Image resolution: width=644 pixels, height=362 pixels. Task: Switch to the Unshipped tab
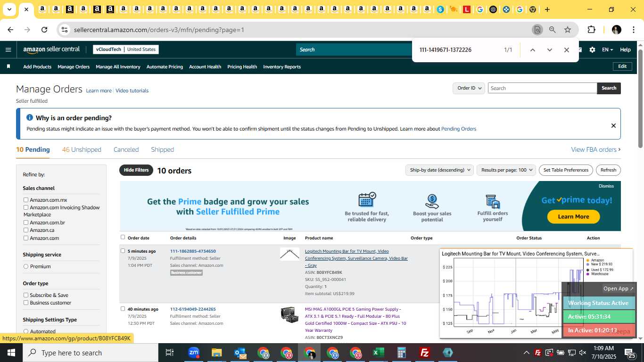[x=82, y=149]
